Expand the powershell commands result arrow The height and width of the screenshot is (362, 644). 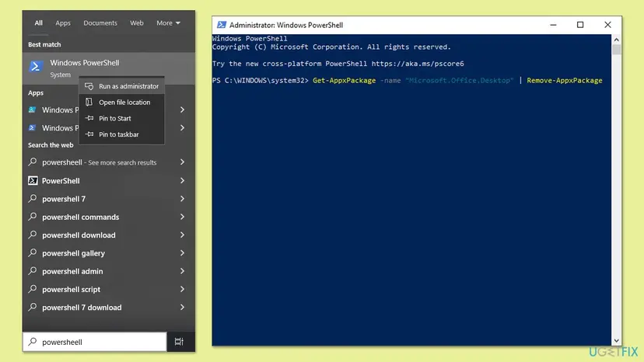(x=182, y=217)
